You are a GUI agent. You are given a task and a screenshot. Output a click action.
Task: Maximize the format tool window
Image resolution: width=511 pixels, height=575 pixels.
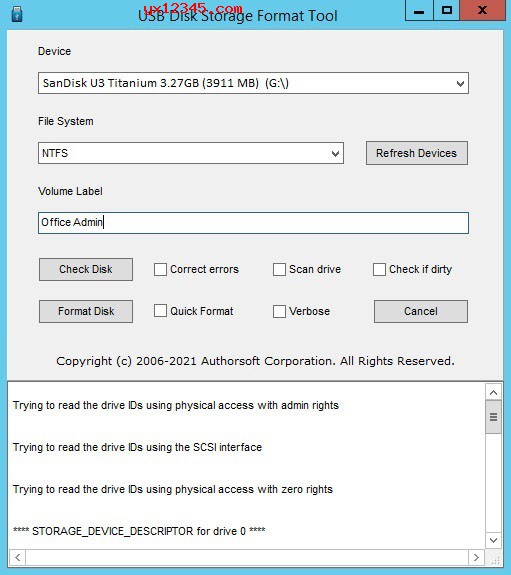(x=446, y=10)
